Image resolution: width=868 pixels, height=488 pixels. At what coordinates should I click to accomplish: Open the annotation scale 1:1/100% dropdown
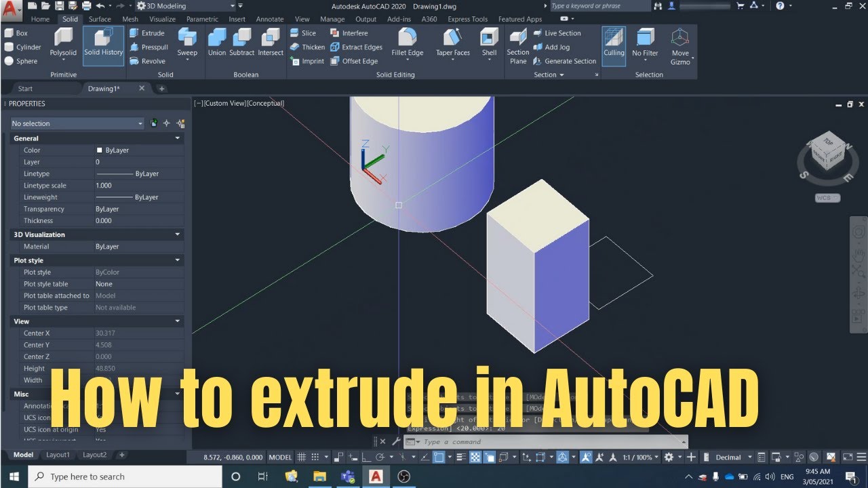[x=637, y=457]
